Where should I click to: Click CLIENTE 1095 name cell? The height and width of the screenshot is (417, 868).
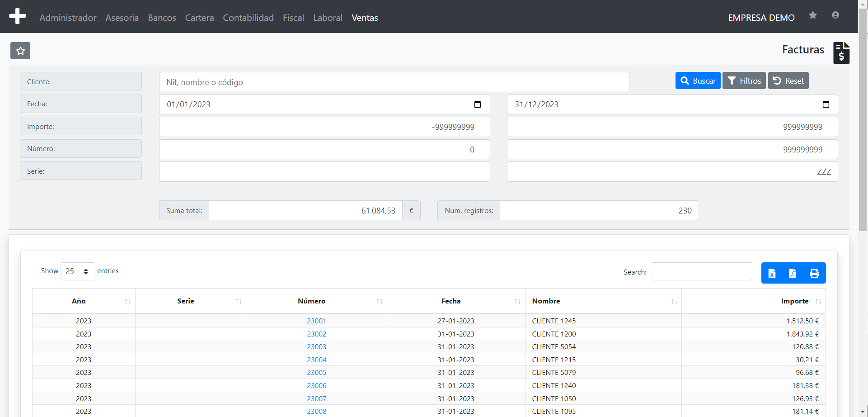click(x=603, y=411)
